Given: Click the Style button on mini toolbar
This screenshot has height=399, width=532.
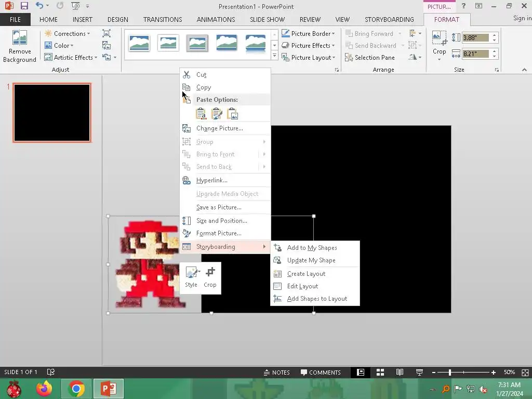Looking at the screenshot, I should (191, 277).
